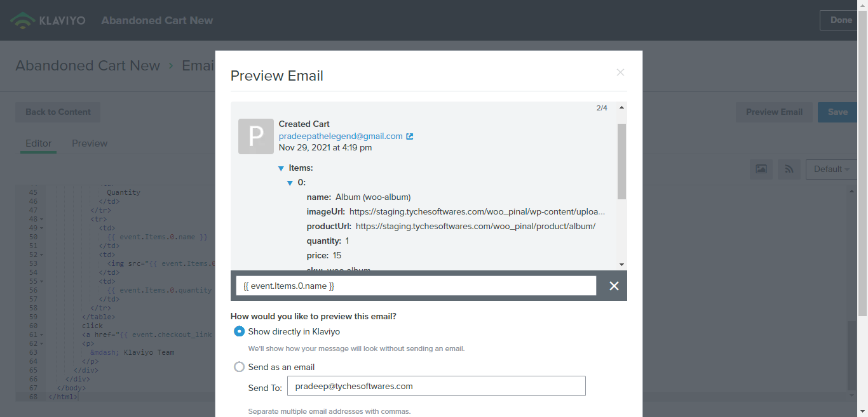The height and width of the screenshot is (417, 868).
Task: Select Send as an email option
Action: (x=240, y=367)
